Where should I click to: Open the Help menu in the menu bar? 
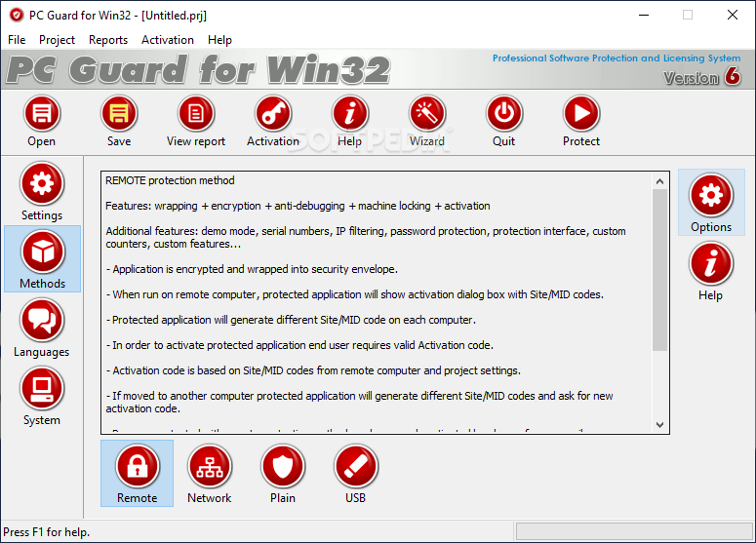pyautogui.click(x=219, y=40)
